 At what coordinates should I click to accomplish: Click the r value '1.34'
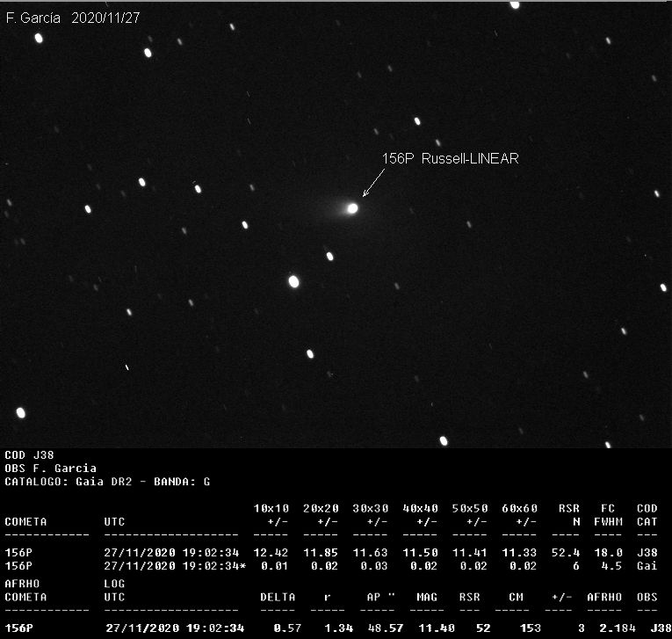[x=339, y=628]
